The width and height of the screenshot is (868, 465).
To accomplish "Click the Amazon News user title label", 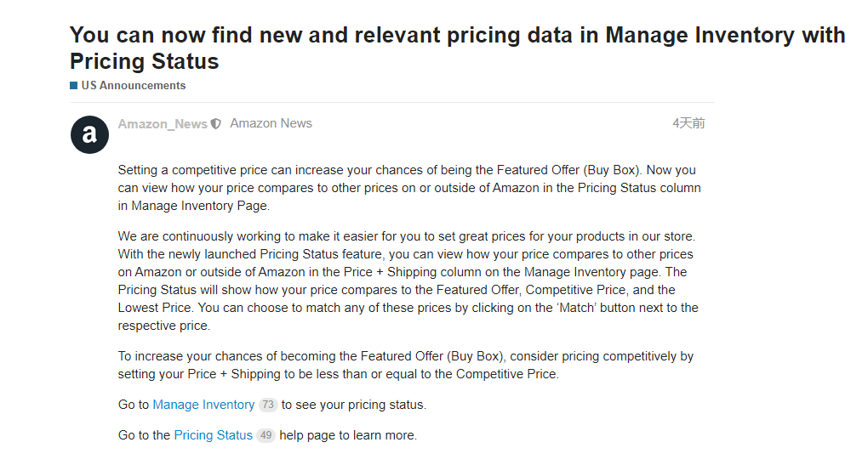I will click(271, 123).
